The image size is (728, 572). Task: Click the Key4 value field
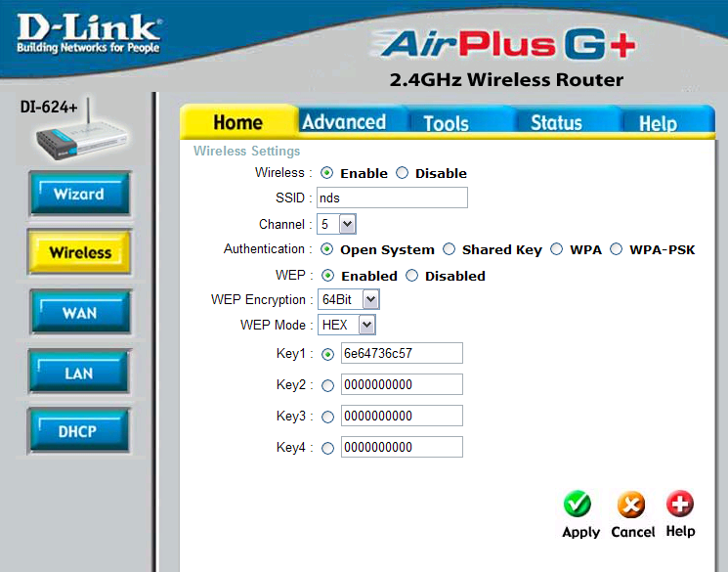click(402, 447)
